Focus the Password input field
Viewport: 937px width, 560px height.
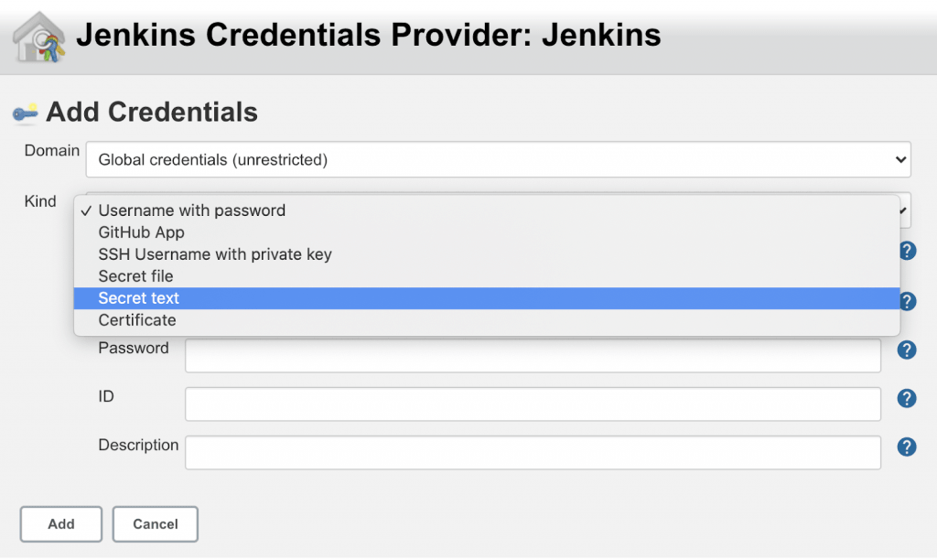[x=533, y=356]
